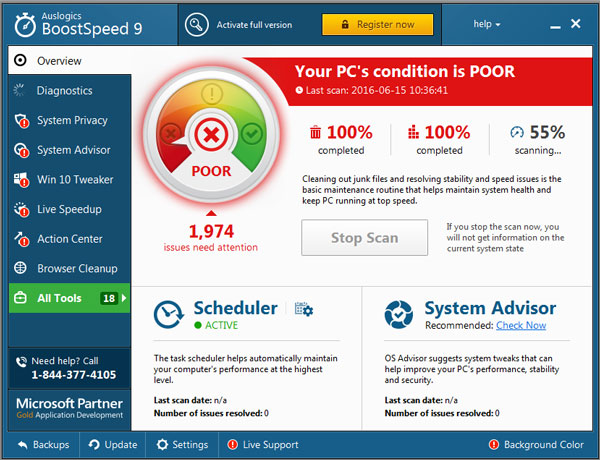Click the 1,974 issues need attention text
Screen dimensions: 600x460
[x=211, y=238]
